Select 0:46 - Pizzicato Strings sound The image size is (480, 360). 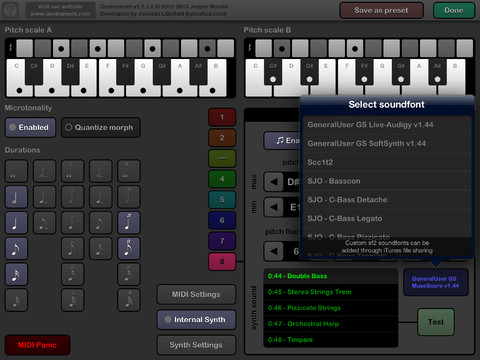coord(331,308)
